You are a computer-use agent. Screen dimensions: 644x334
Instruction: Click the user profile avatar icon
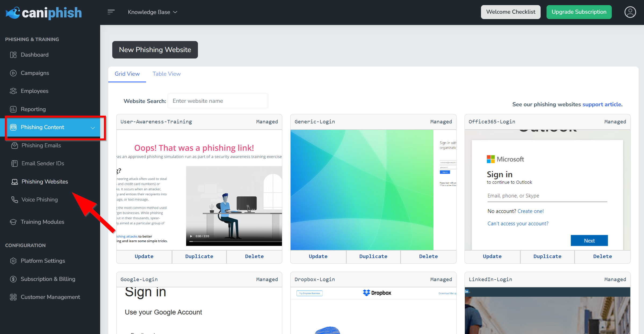coord(630,12)
